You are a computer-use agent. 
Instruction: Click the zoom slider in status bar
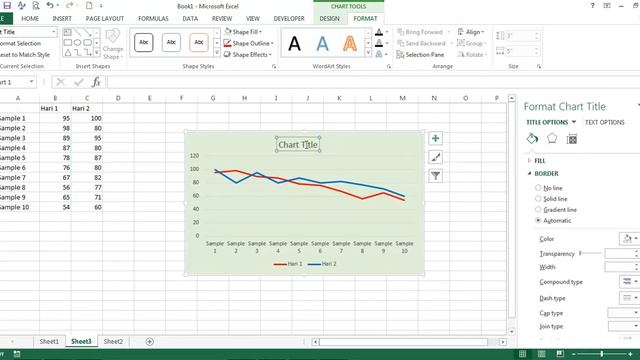pyautogui.click(x=602, y=354)
